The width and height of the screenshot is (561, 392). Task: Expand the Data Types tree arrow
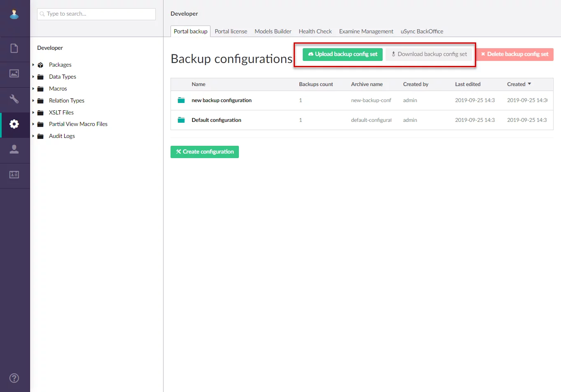33,77
